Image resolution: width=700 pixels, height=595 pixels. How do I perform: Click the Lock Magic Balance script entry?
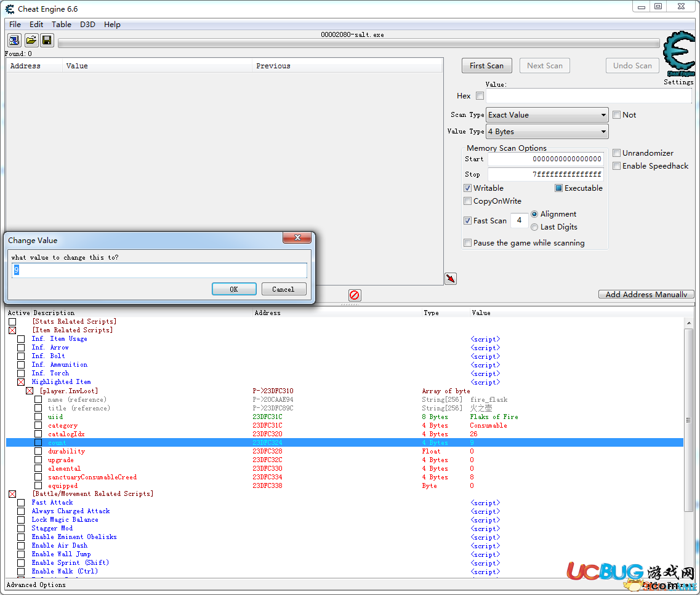point(65,519)
